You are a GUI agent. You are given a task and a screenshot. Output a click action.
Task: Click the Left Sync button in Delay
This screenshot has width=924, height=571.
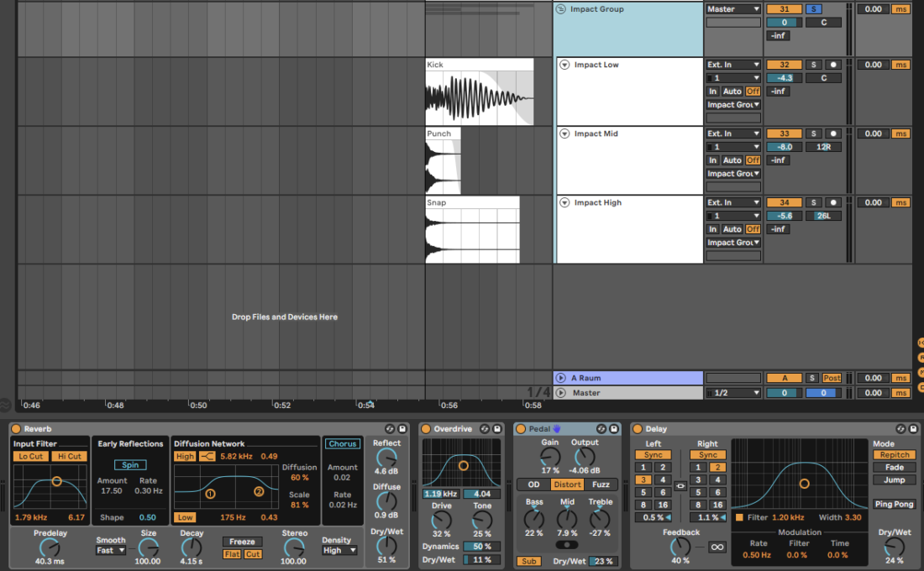653,455
